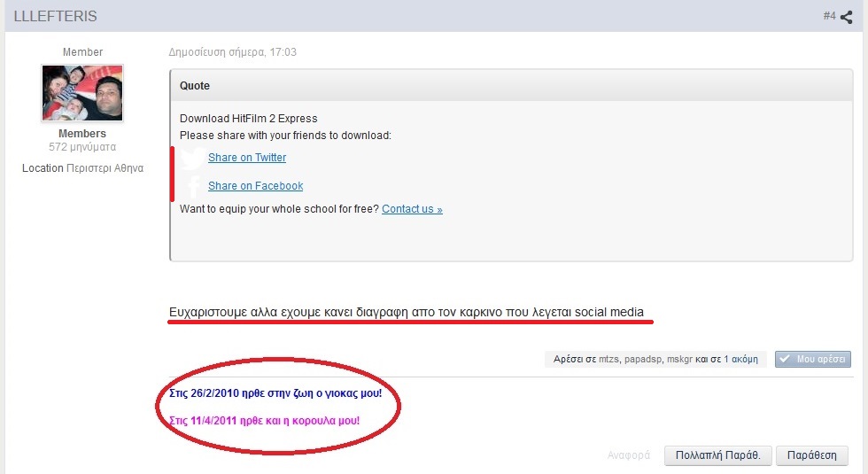This screenshot has width=868, height=474.
Task: Click the faded Twitter bird icon
Action: pos(192,158)
